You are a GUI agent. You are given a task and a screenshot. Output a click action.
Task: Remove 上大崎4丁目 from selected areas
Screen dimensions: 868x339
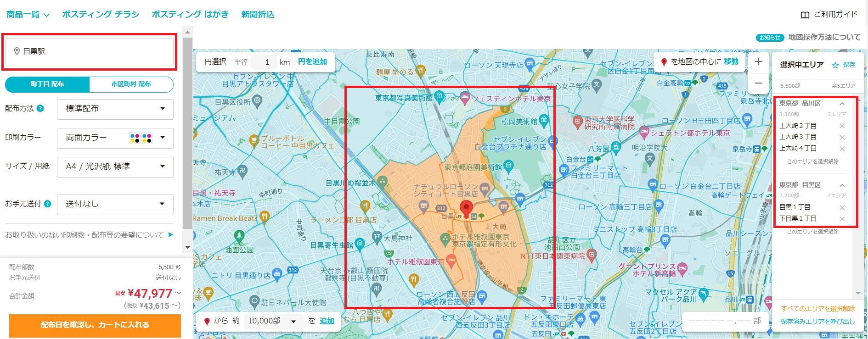click(842, 149)
